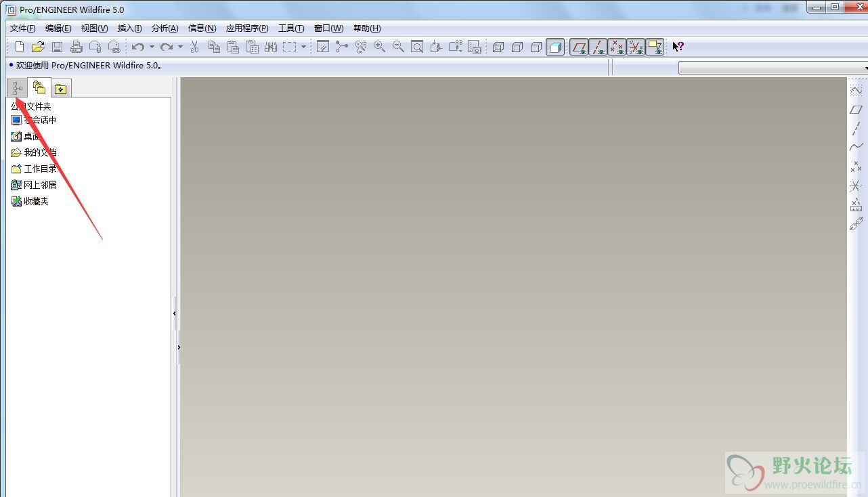Click the Paste clipboard icon
Viewport: 868px width, 497px height.
coord(233,47)
